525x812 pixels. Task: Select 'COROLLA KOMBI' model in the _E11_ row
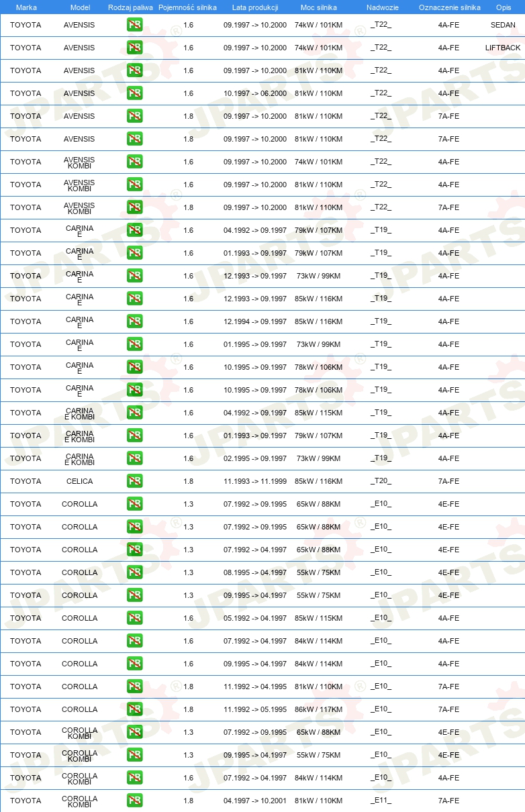pyautogui.click(x=80, y=801)
